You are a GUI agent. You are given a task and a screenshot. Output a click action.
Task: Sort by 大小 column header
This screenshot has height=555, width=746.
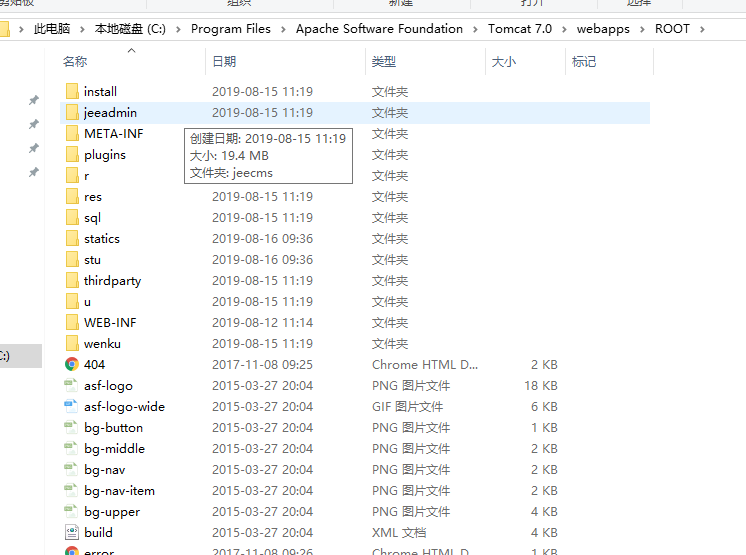[504, 62]
